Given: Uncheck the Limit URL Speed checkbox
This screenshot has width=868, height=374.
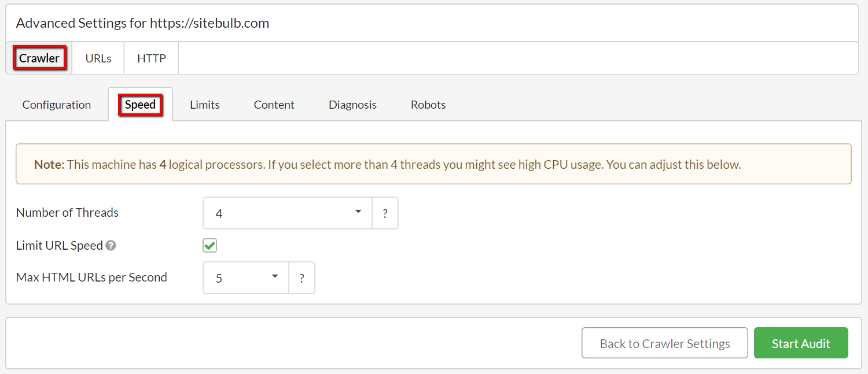Looking at the screenshot, I should (209, 246).
